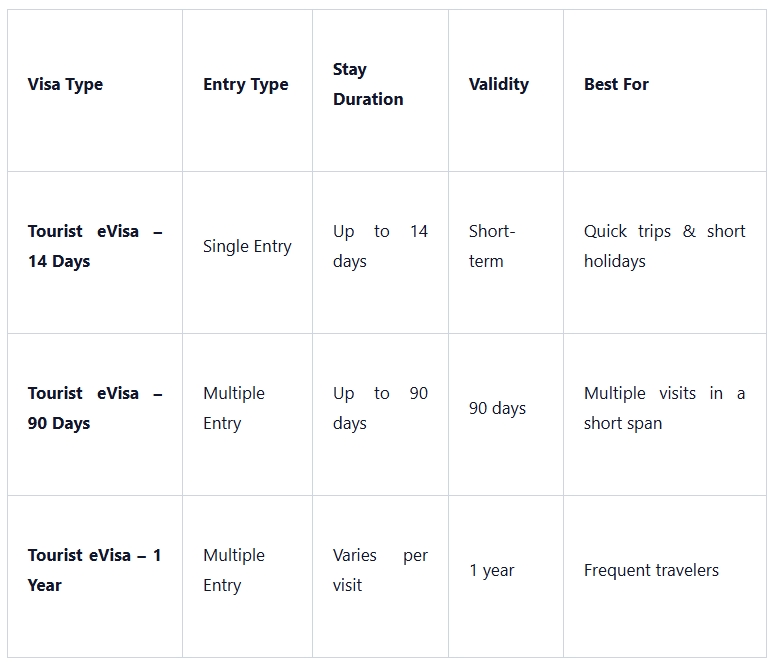Click Multiple Entry in the 90 Days row
The height and width of the screenshot is (663, 773).
[233, 408]
